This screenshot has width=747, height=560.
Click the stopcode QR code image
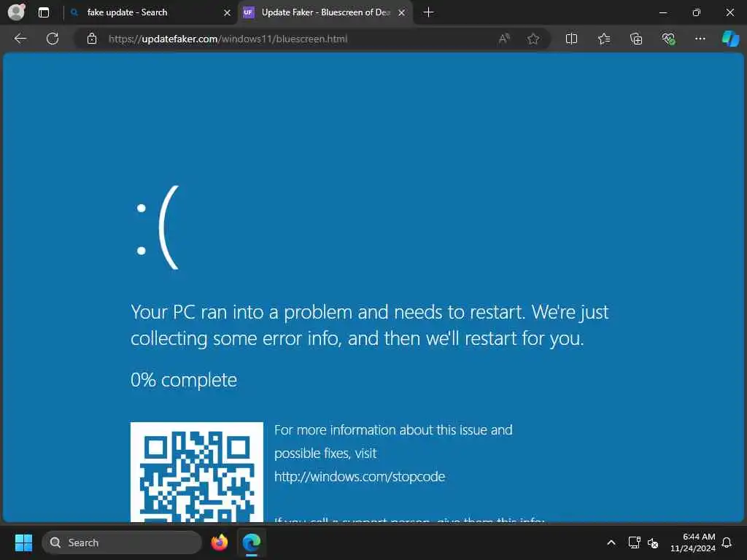coord(197,472)
